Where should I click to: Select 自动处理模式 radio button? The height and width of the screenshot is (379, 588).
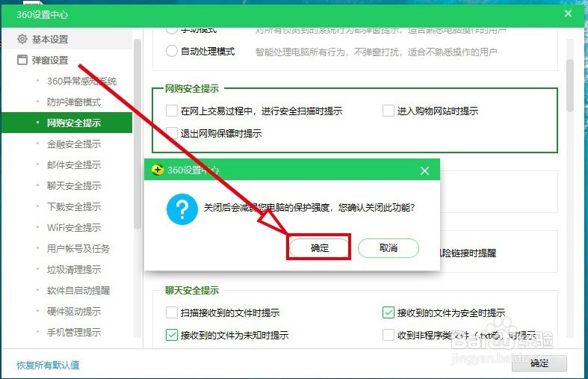171,51
